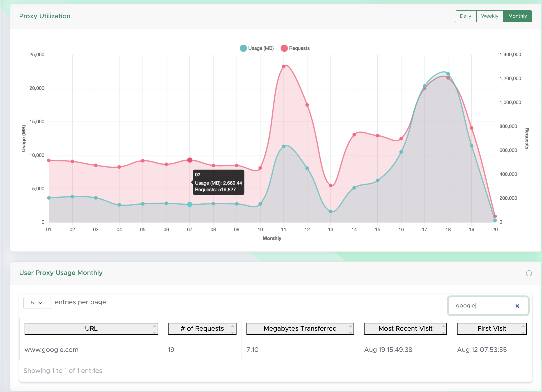This screenshot has width=542, height=392.
Task: Click the Requests peak point at 11
Action: click(x=284, y=67)
